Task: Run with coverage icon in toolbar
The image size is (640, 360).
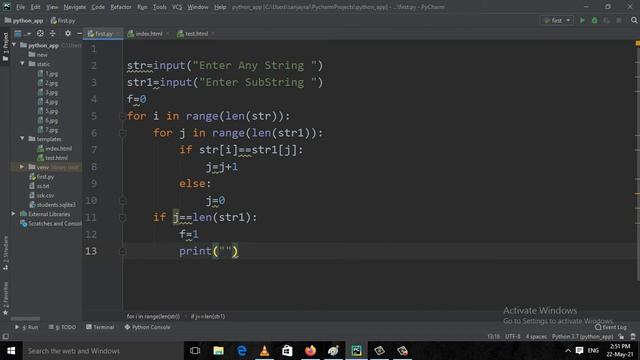Action: (607, 20)
